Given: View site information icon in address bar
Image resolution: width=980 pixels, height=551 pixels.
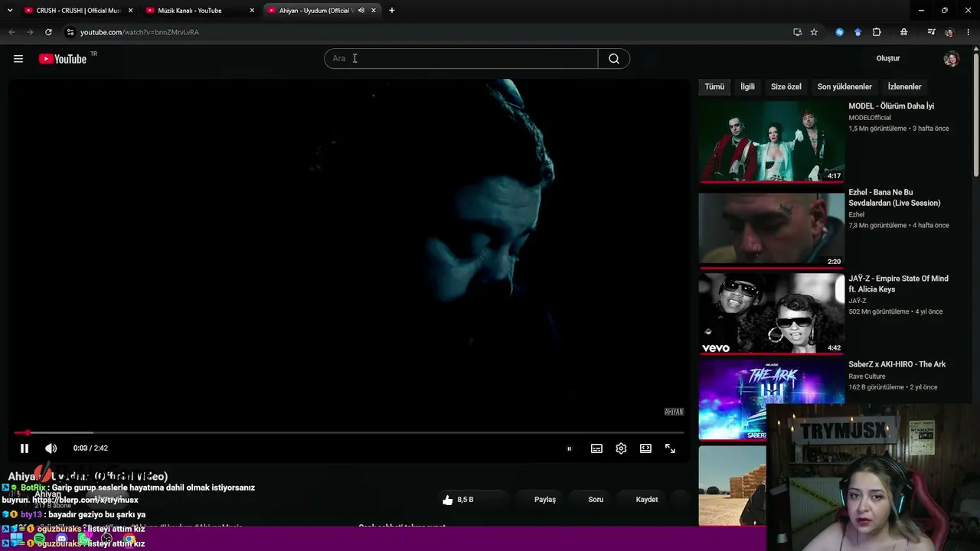Looking at the screenshot, I should pos(70,32).
